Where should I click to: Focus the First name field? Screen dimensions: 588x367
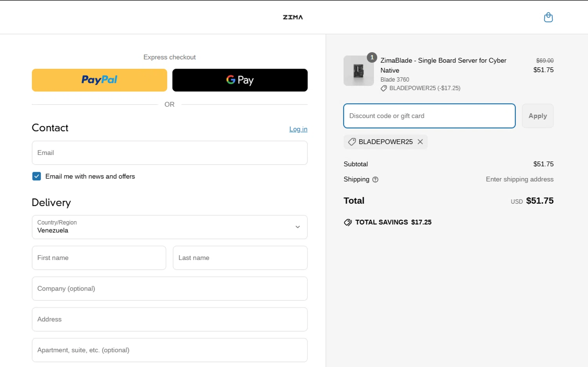point(99,258)
